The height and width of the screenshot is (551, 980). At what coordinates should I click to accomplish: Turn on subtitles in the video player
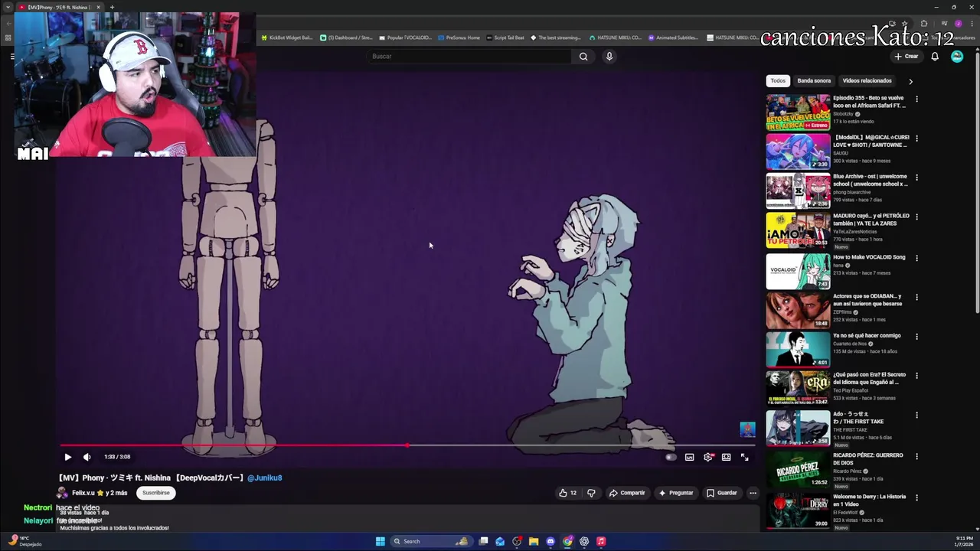[689, 457]
